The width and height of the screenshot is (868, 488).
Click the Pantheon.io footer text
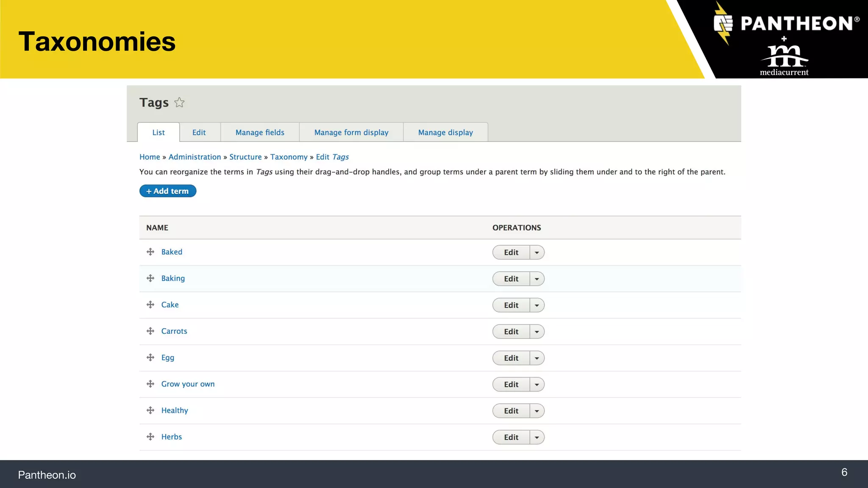tap(47, 475)
